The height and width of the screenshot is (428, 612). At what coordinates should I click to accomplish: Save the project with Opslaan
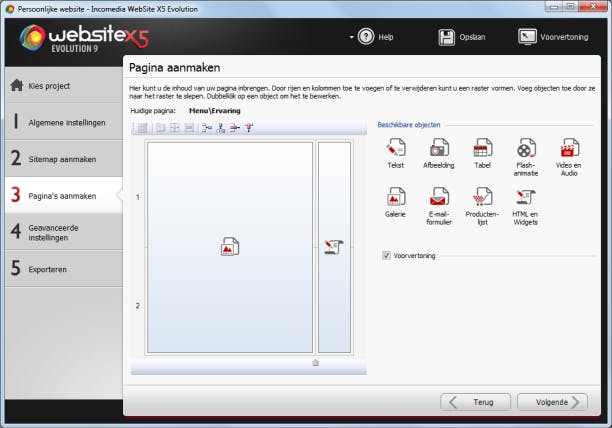pyautogui.click(x=462, y=37)
